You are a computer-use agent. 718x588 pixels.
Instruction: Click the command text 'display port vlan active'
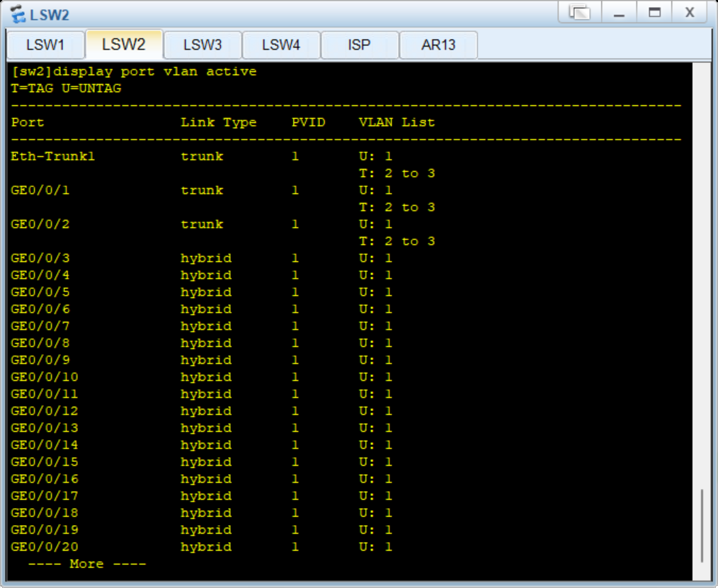click(155, 72)
